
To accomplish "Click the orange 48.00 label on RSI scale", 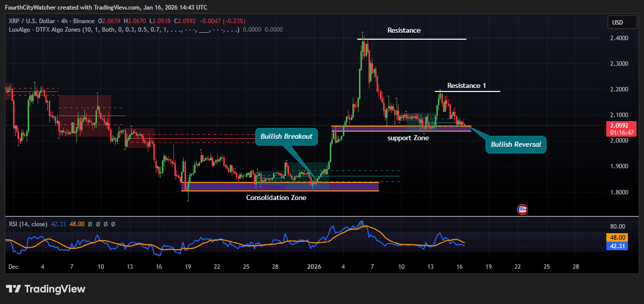I will click(x=618, y=237).
